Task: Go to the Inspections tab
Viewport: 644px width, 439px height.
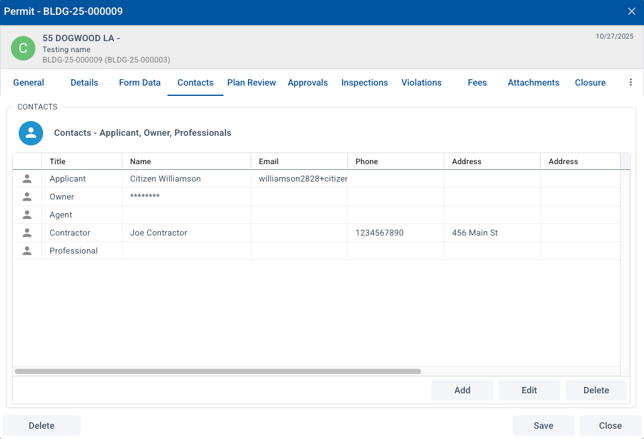Action: click(x=364, y=83)
